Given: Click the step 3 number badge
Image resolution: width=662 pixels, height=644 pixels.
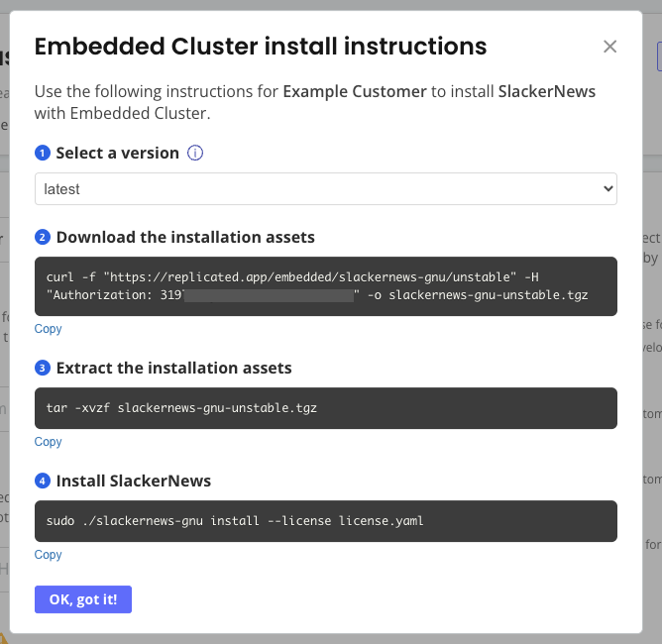Looking at the screenshot, I should click(x=43, y=369).
